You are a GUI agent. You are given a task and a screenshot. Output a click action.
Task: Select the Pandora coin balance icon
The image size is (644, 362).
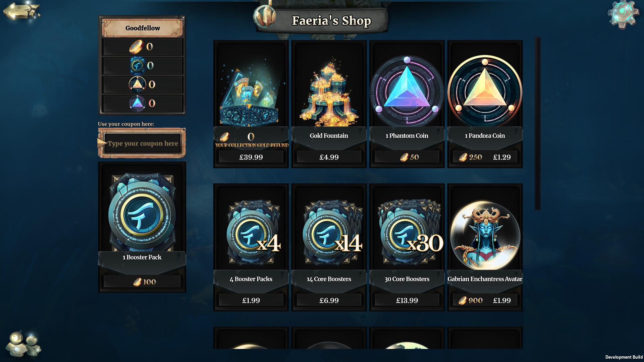137,84
